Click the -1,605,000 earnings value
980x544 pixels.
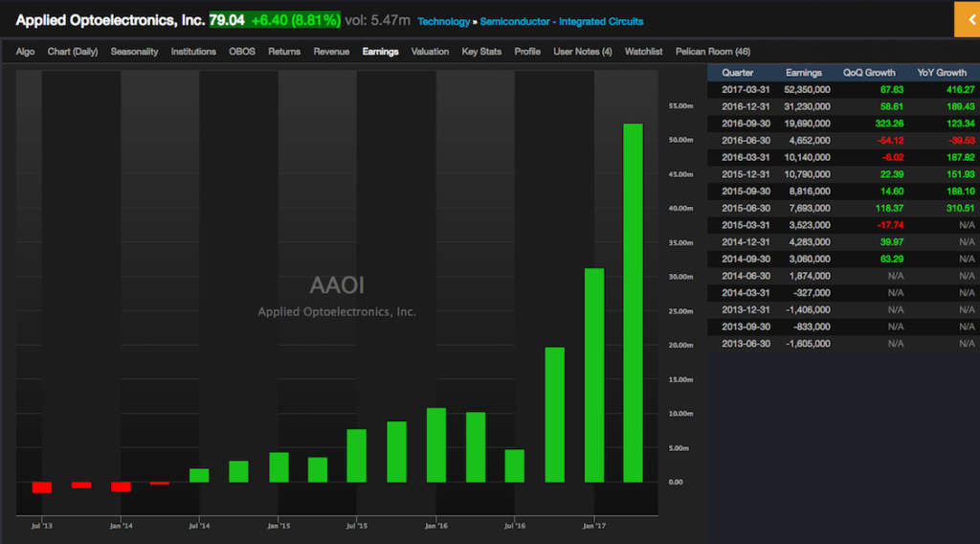(x=809, y=343)
